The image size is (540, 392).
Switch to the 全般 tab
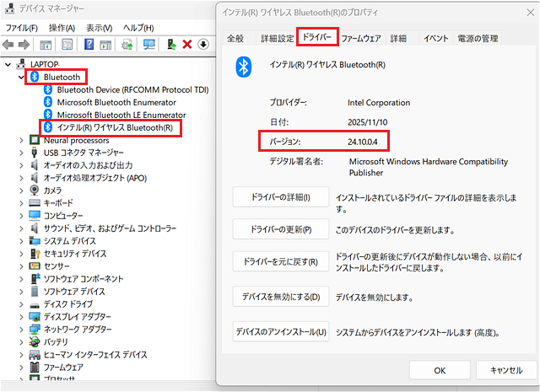[x=235, y=39]
